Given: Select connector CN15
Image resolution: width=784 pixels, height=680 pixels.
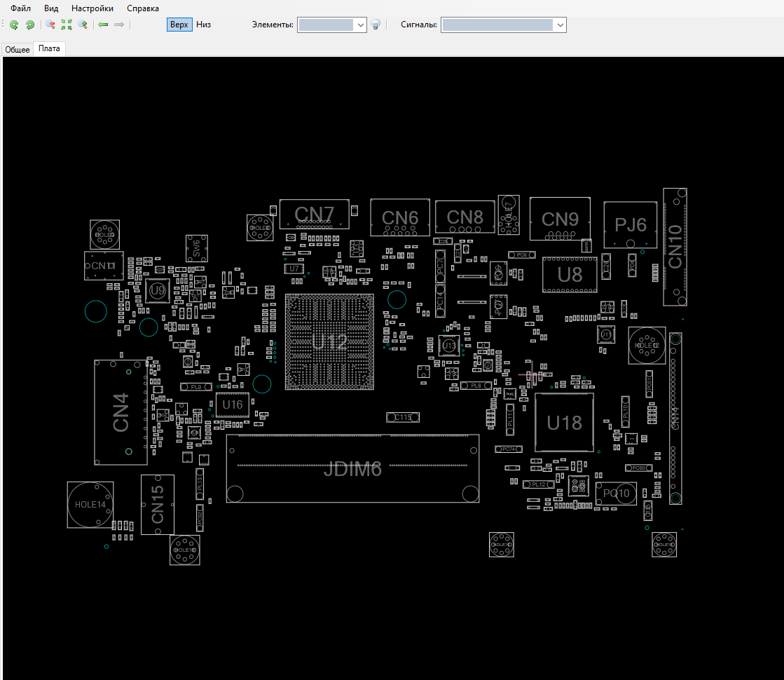Looking at the screenshot, I should click(158, 504).
